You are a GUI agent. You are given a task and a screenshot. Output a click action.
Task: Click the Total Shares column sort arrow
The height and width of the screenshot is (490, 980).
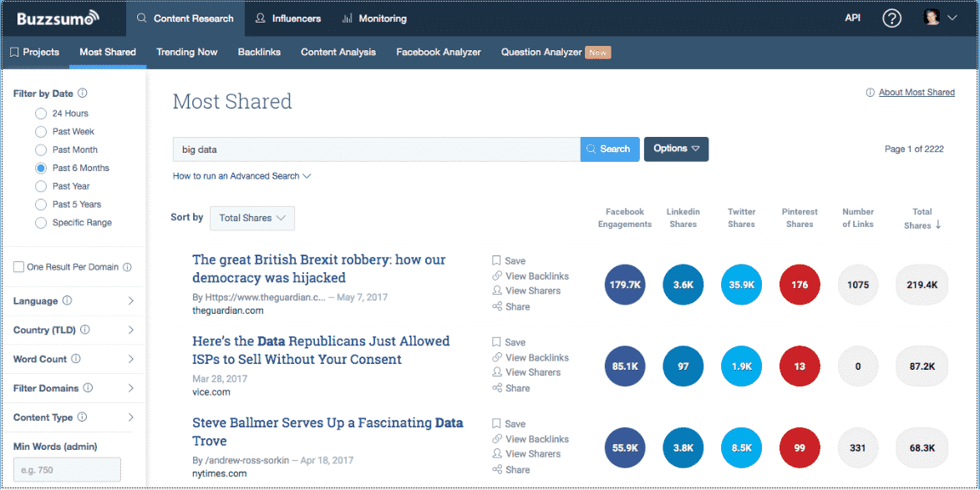coord(938,225)
